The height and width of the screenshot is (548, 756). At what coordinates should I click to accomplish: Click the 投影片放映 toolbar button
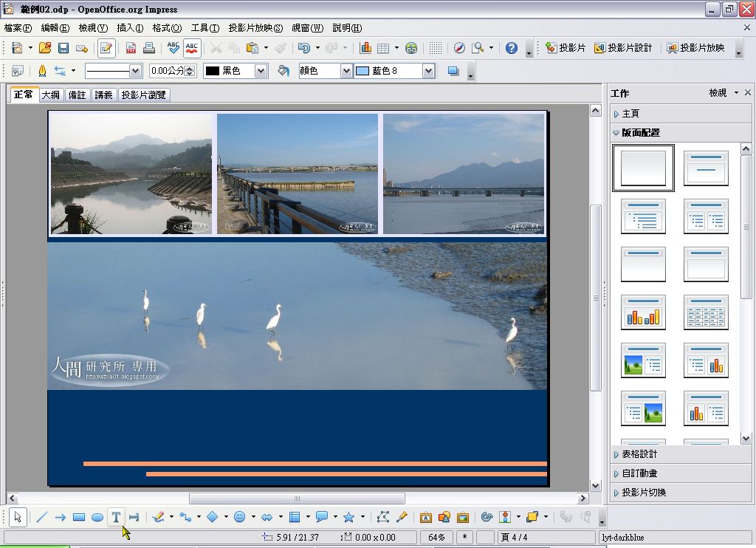pyautogui.click(x=695, y=48)
